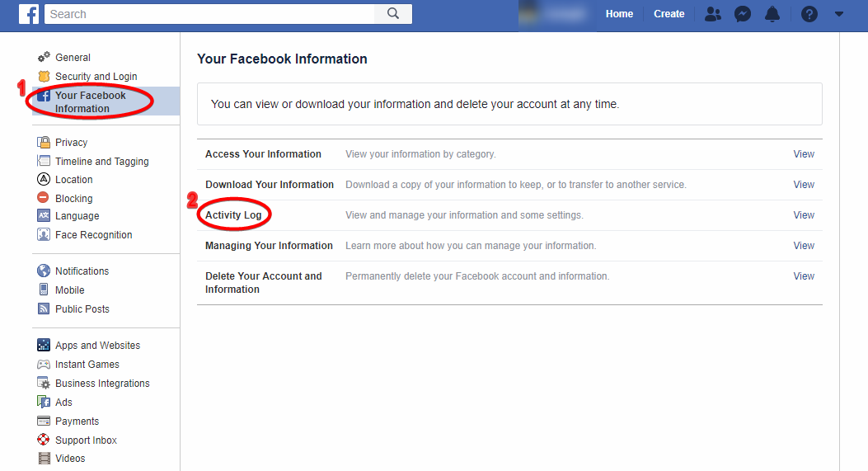This screenshot has height=471, width=868.
Task: Expand the account dropdown arrow in the top bar
Action: coord(839,14)
